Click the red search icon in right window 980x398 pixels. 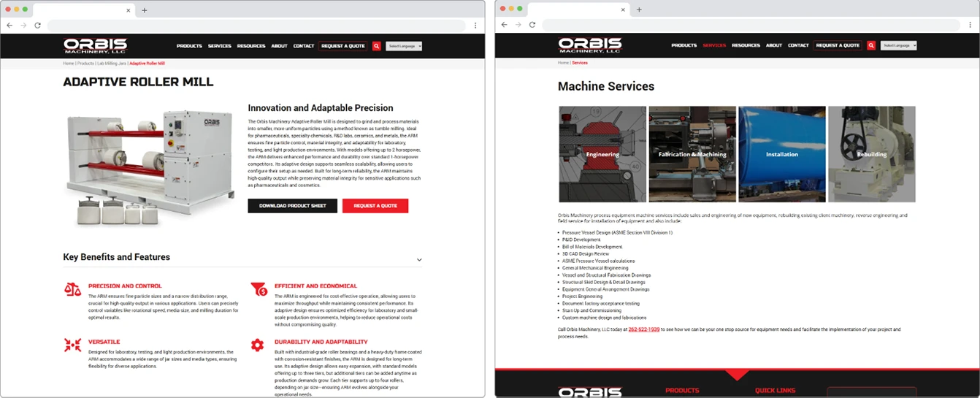(x=871, y=45)
